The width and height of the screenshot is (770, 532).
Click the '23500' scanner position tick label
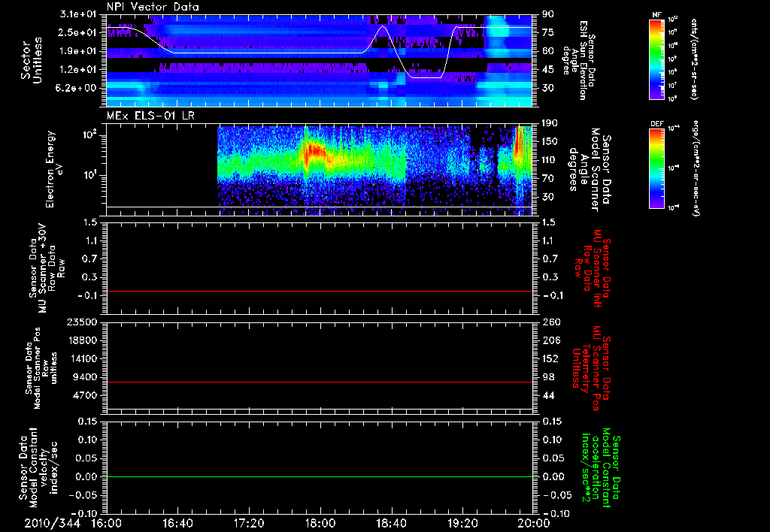pos(82,322)
